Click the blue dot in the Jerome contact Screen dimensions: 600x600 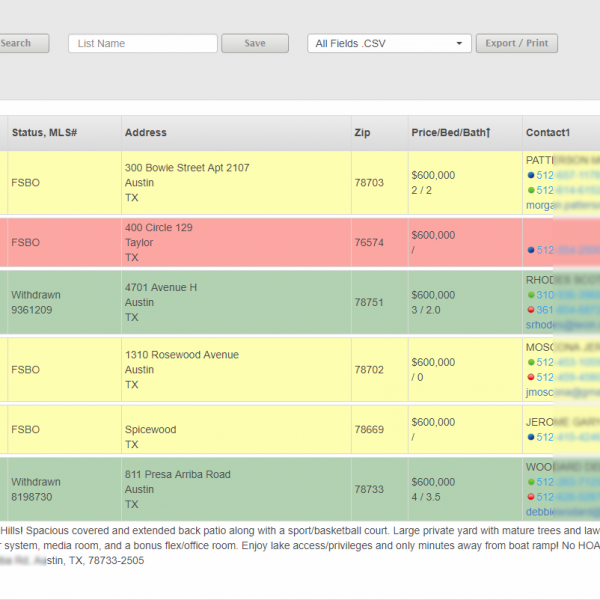(530, 437)
